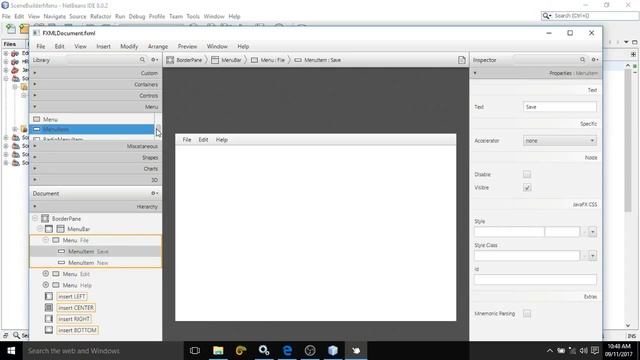Collapse the Menu library section
This screenshot has height=360, width=640.
click(96, 107)
